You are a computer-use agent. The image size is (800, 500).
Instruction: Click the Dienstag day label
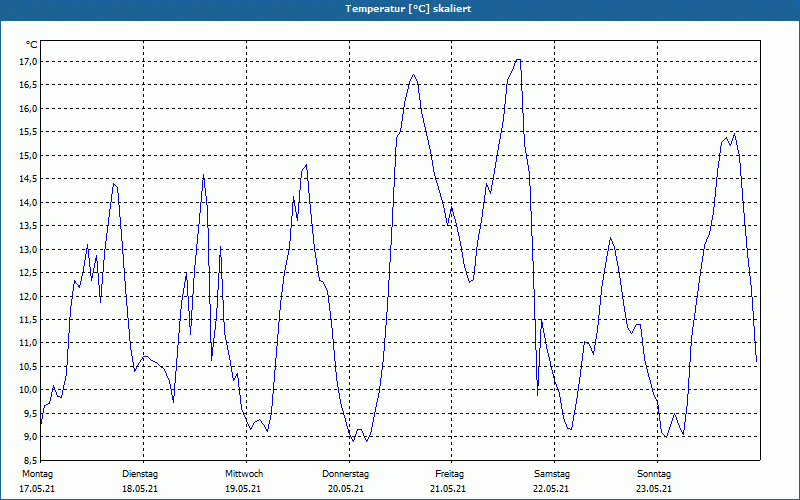pos(140,474)
